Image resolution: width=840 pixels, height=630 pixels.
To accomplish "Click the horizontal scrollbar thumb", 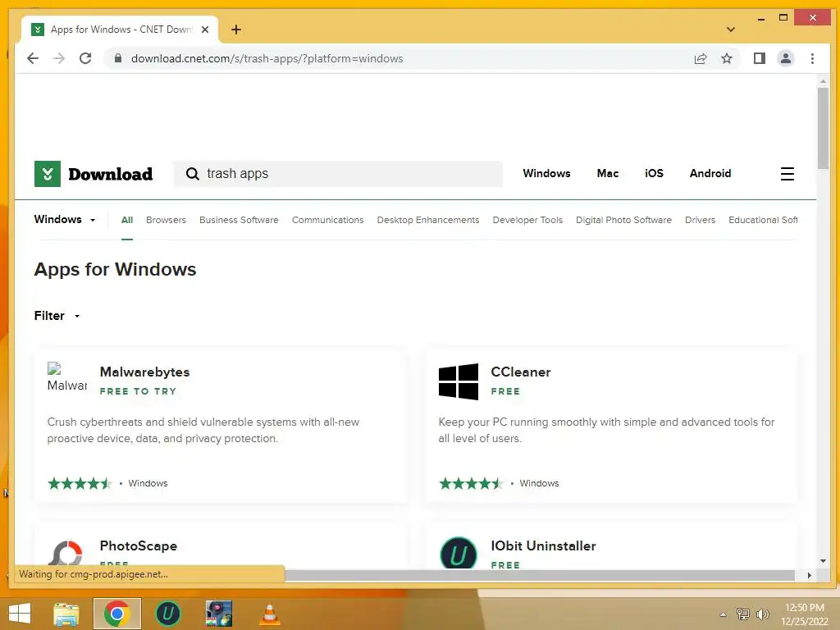I will [539, 575].
